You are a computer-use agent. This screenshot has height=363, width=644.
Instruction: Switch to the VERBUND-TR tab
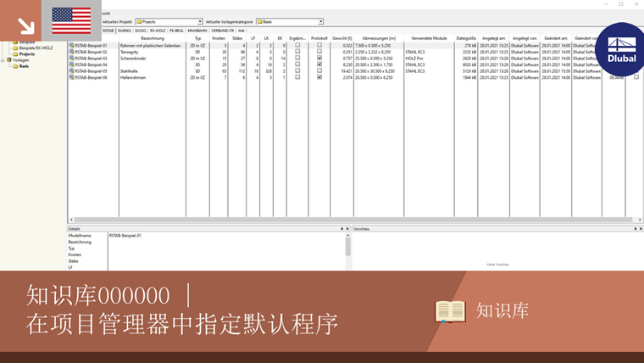222,31
